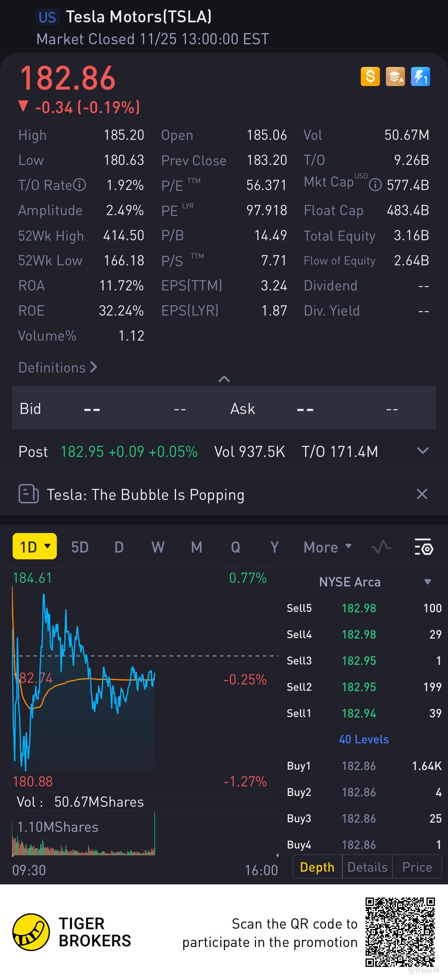Viewport: 448px width, 980px height.
Task: Tap the yellow dollar sign badge icon
Action: 370,76
